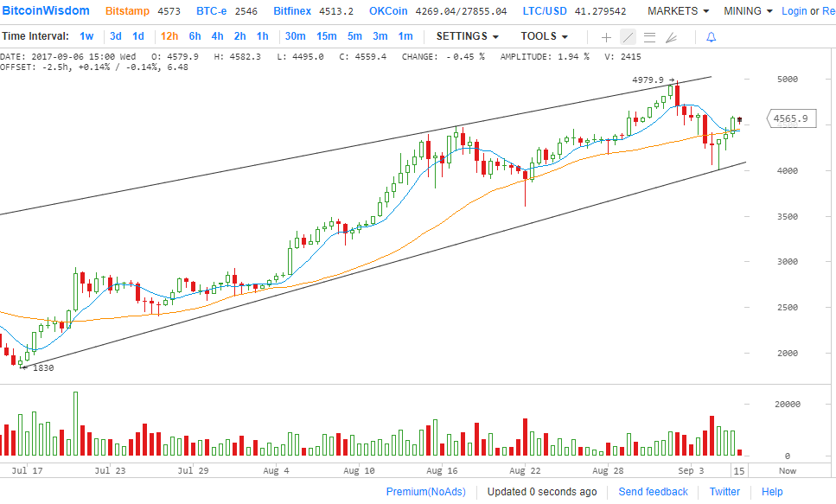The width and height of the screenshot is (836, 504).
Task: Select the trend line drawing tool
Action: tap(628, 37)
